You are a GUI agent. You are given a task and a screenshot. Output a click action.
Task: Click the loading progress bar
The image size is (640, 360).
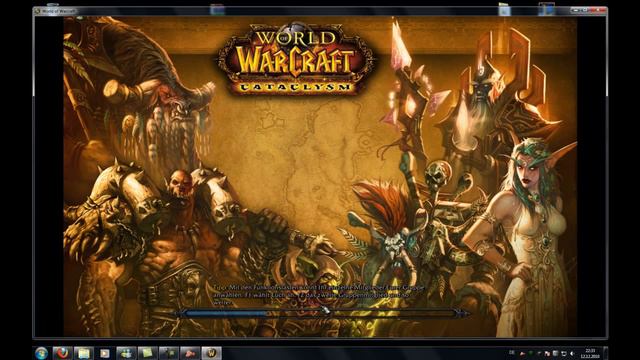point(322,313)
